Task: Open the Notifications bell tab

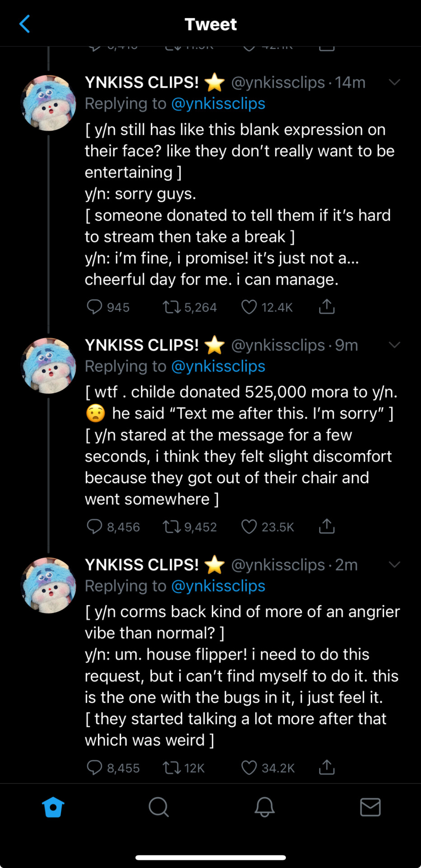Action: tap(265, 807)
